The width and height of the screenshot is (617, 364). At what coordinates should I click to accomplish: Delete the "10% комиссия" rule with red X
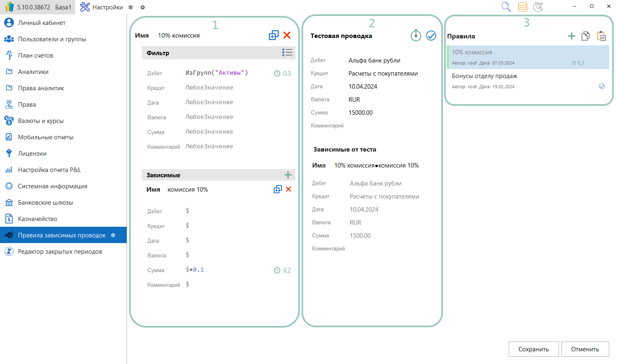point(287,36)
